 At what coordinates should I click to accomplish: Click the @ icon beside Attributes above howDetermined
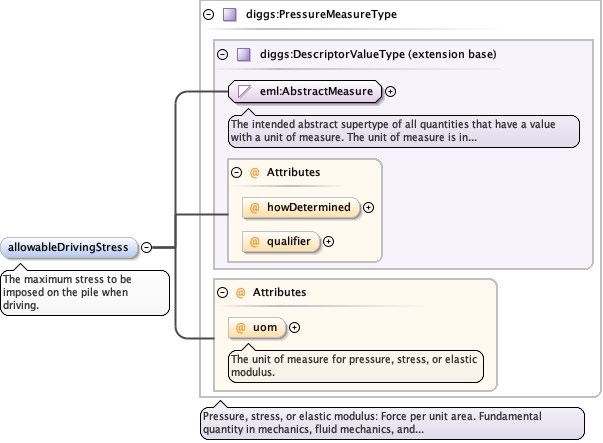254,172
